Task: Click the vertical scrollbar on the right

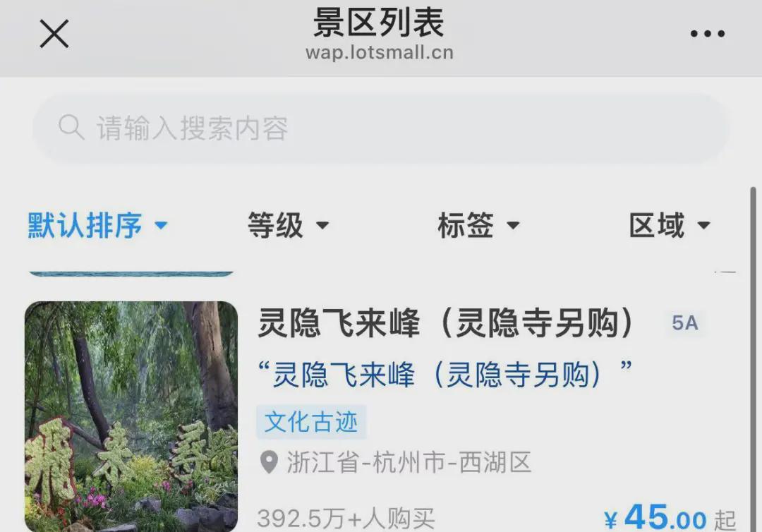Action: tap(754, 360)
